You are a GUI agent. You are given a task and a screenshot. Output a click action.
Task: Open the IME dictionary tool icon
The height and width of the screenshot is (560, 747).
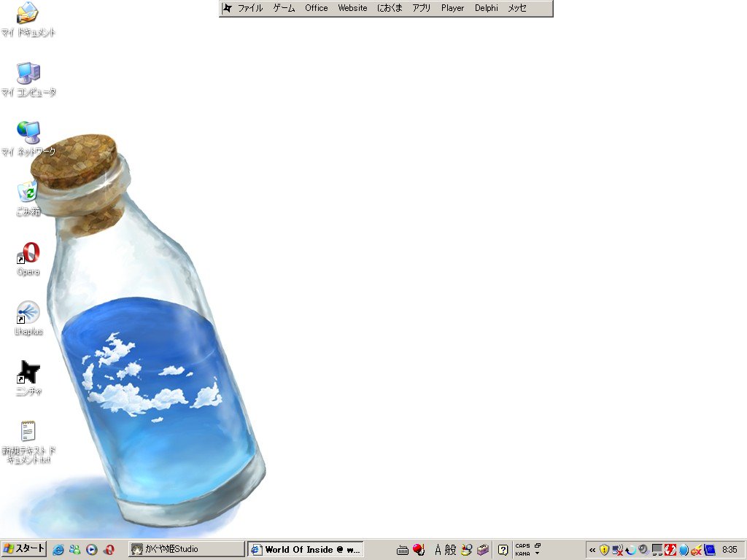[x=483, y=550]
